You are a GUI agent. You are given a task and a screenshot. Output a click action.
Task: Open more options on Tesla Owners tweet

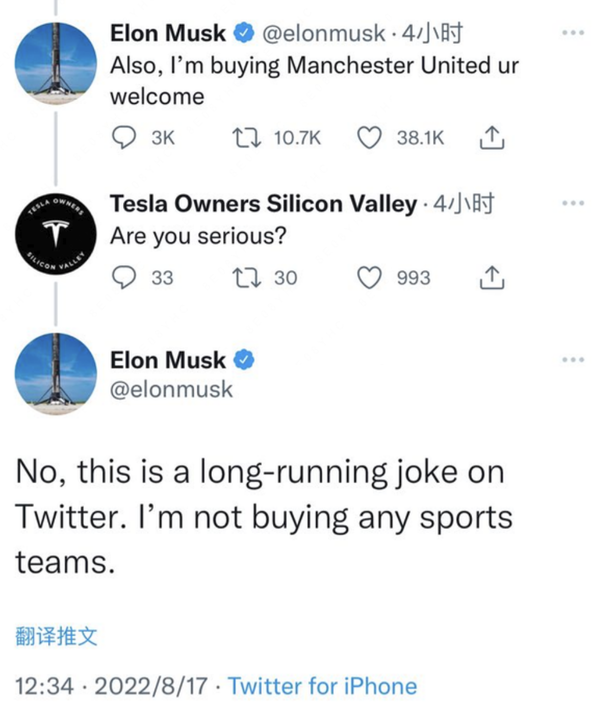pos(572,202)
